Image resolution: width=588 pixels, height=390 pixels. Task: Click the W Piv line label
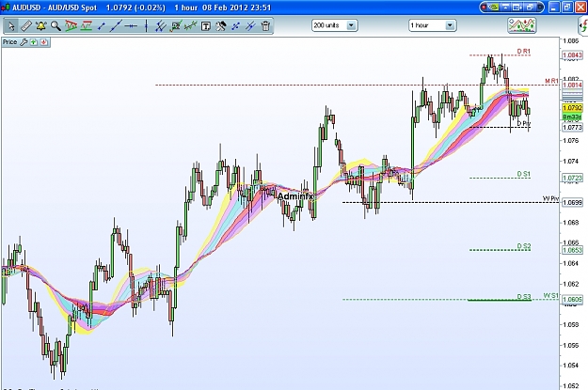[551, 198]
